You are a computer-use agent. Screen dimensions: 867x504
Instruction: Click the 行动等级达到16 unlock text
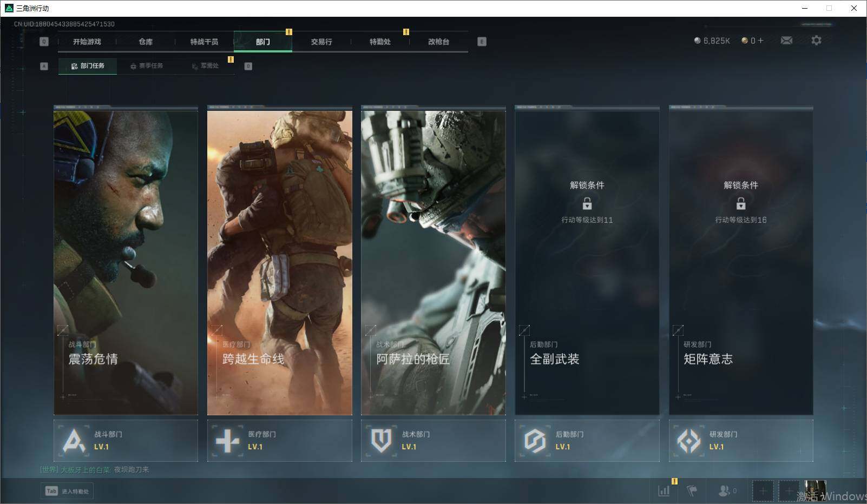[x=741, y=220]
